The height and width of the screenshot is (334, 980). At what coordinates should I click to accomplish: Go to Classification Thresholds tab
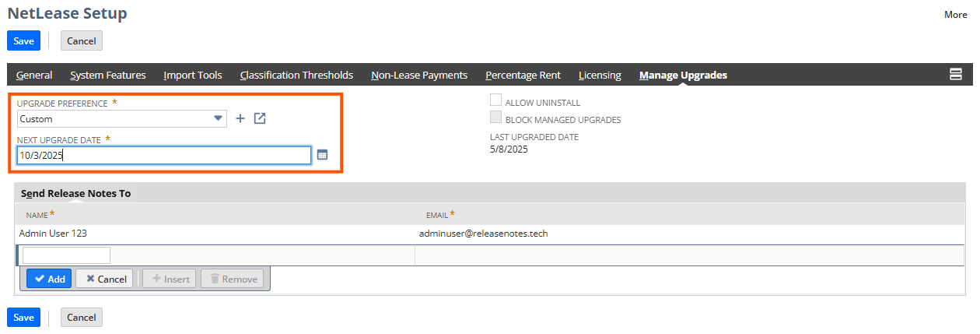296,75
